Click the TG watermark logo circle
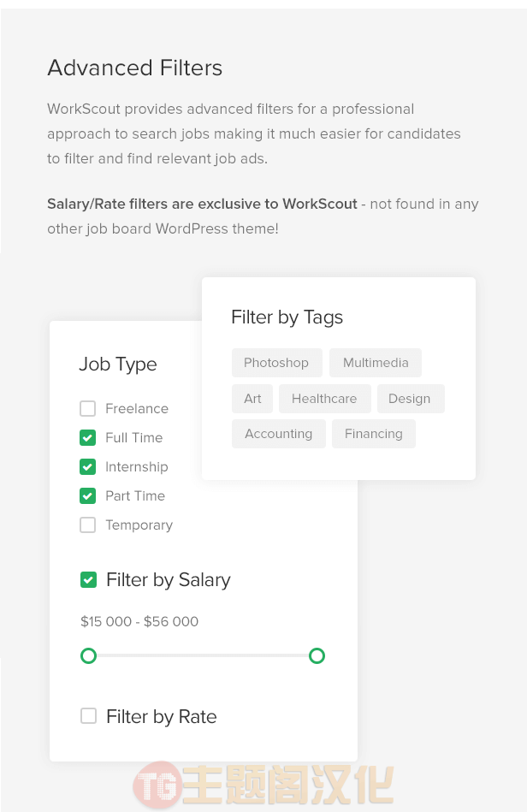Image resolution: width=527 pixels, height=812 pixels. (157, 785)
